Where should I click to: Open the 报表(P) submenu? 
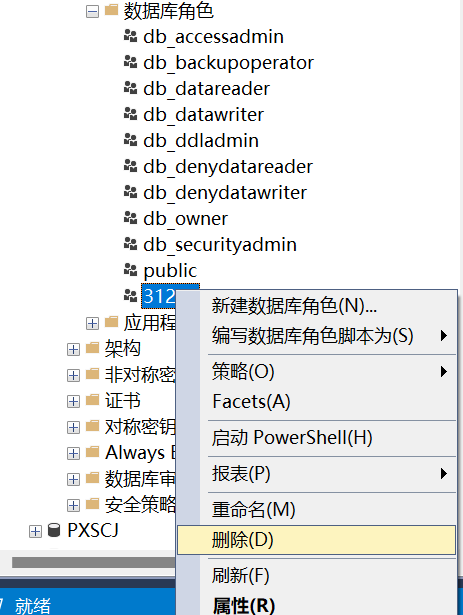(x=316, y=474)
